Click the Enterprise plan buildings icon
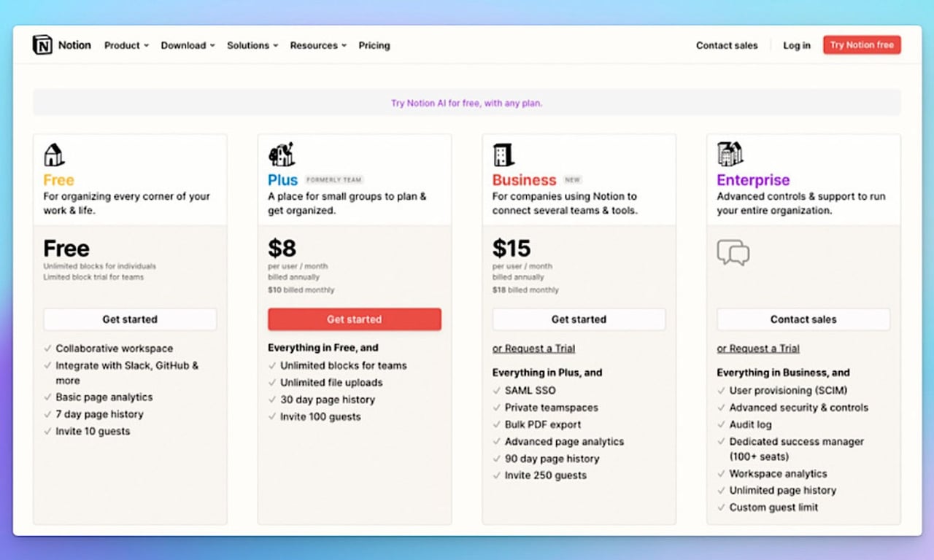The height and width of the screenshot is (560, 934). [x=730, y=155]
